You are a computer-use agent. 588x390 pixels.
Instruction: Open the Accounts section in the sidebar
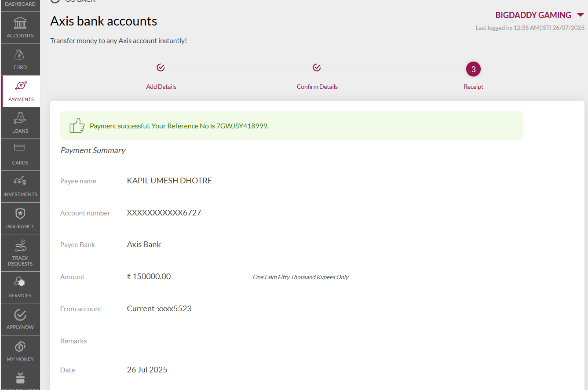point(20,27)
